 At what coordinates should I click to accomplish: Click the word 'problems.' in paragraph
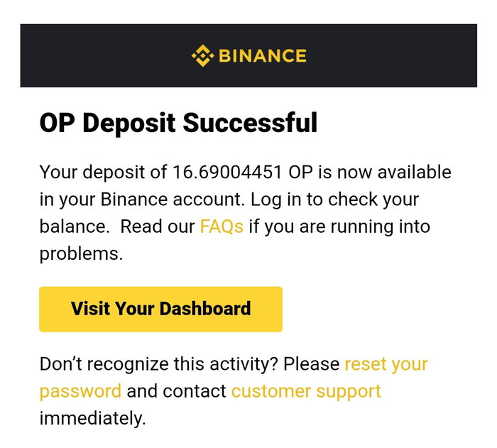81,254
